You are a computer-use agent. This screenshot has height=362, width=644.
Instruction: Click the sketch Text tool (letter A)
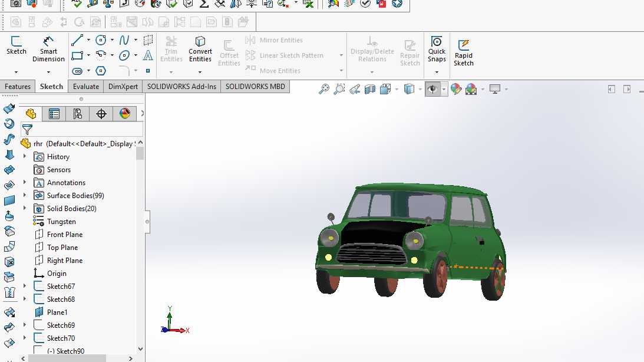coord(148,55)
